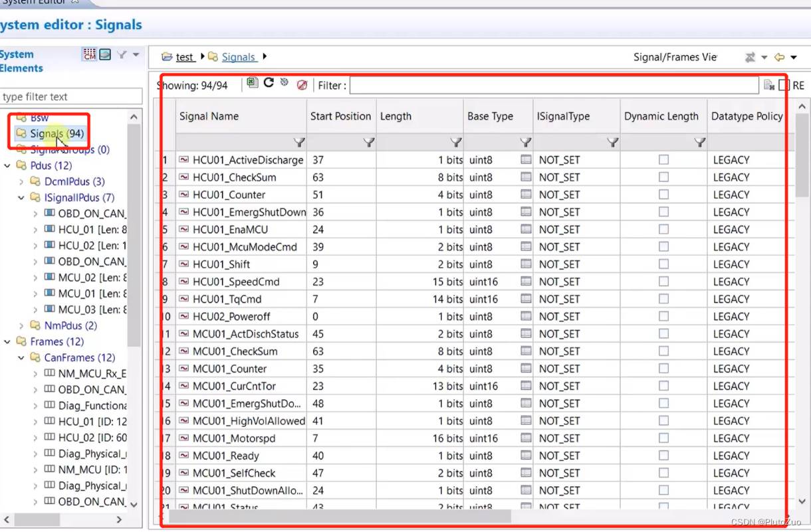Toggle Dynamic Length checkbox for HCU01_Shift
The width and height of the screenshot is (811, 532).
[x=663, y=264]
